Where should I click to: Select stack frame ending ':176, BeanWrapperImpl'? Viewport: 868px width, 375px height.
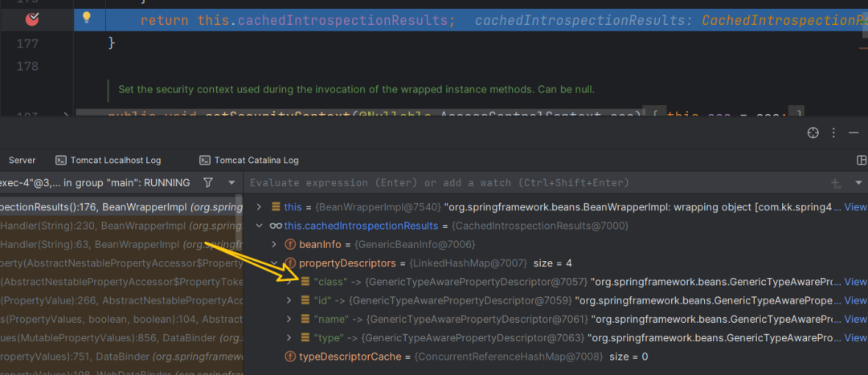coord(121,207)
